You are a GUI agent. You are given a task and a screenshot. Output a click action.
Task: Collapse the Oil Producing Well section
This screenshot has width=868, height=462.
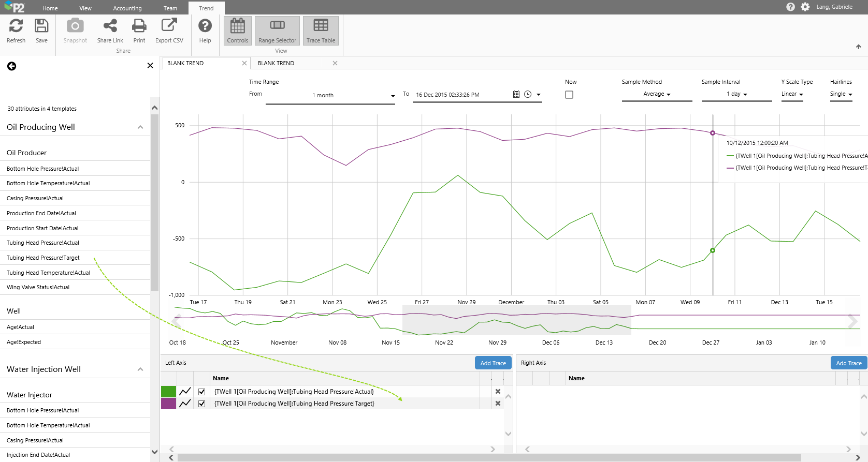coord(140,127)
